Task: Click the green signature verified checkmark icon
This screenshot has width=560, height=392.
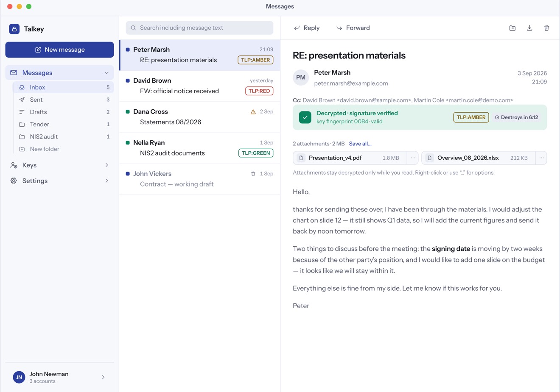Action: 305,117
